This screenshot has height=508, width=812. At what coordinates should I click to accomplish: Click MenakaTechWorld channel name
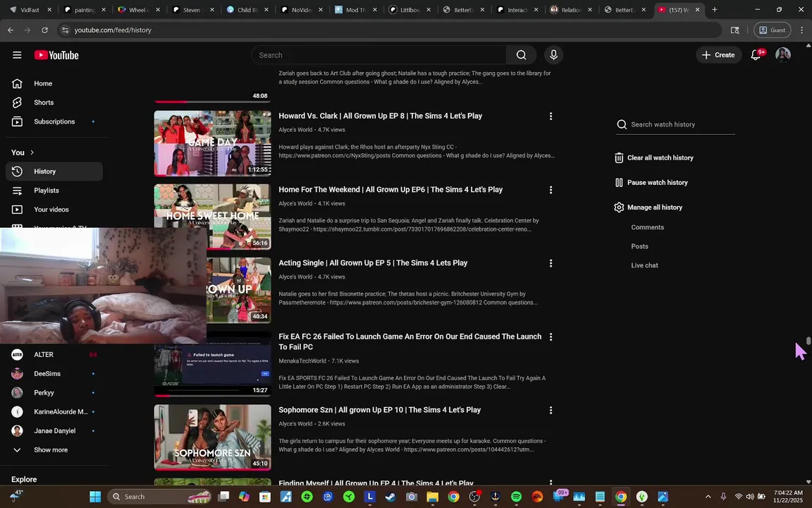pos(302,361)
